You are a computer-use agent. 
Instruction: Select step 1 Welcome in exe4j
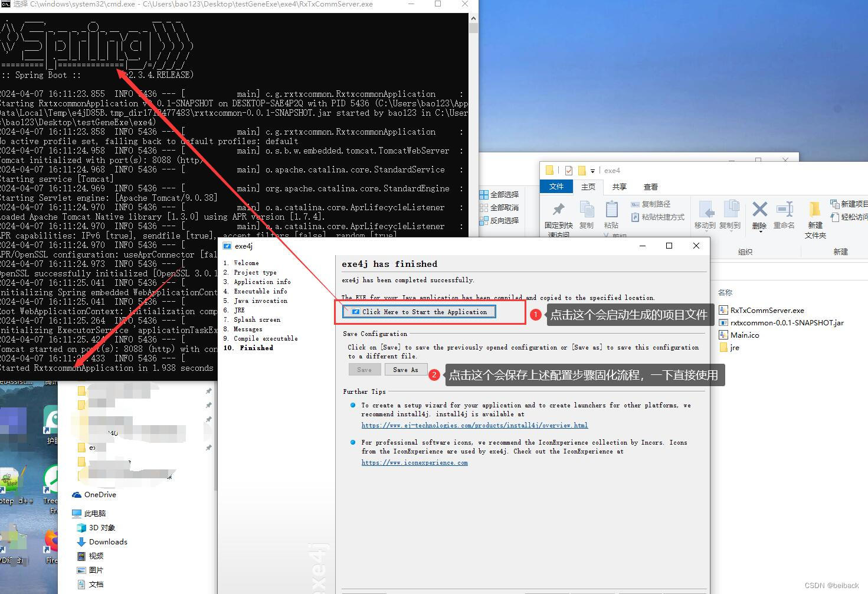click(x=241, y=263)
